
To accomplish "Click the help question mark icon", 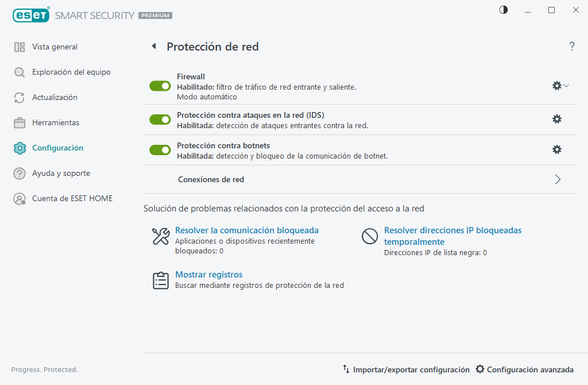I will click(572, 47).
